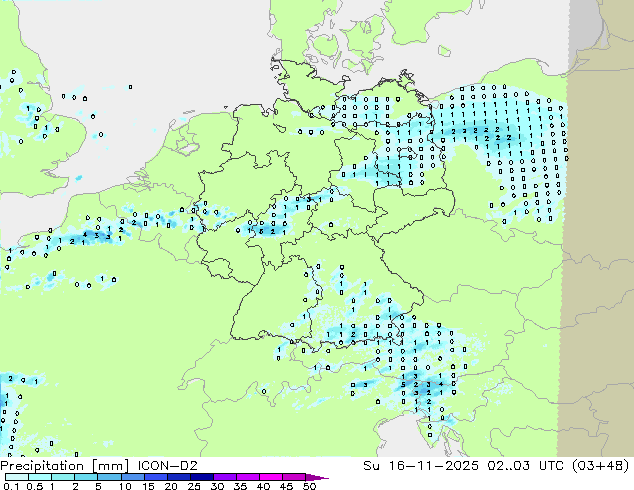The image size is (634, 490).
Task: Click the '25' legend tick label
Action: click(x=194, y=486)
